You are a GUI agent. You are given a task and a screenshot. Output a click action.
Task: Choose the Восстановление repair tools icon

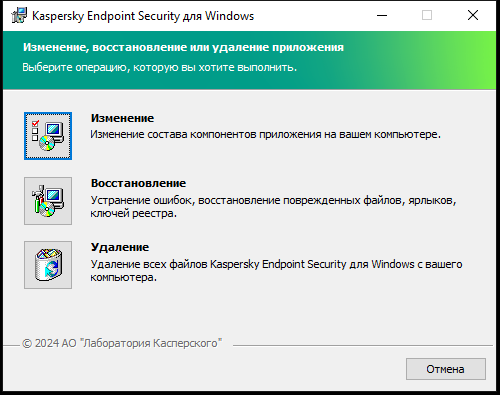(x=48, y=201)
